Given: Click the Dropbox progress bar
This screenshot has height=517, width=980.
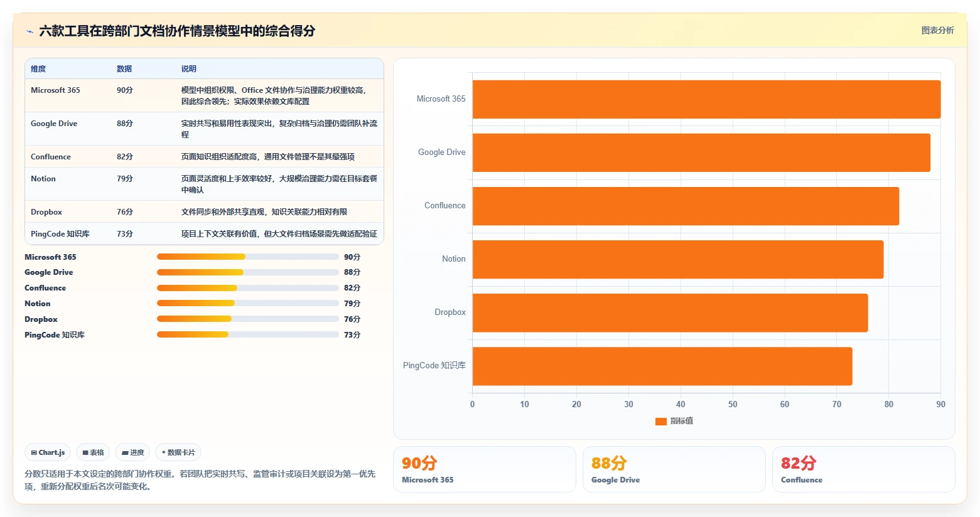Looking at the screenshot, I should (247, 319).
